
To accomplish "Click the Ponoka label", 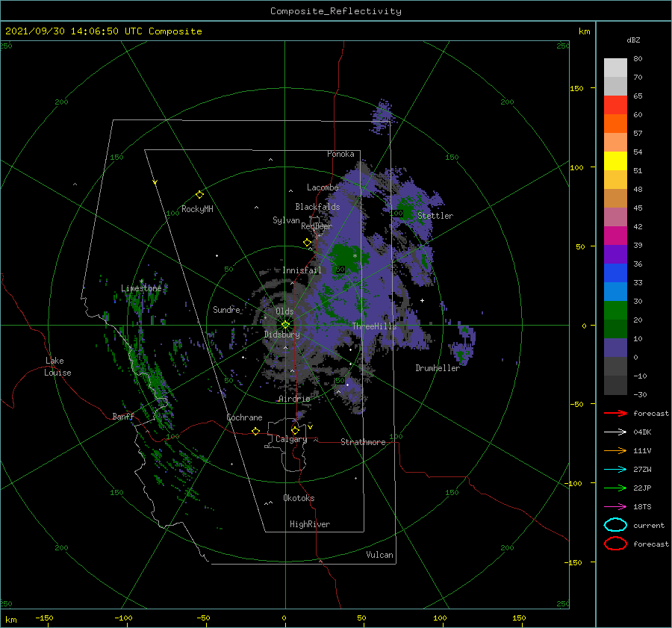I will tap(340, 154).
